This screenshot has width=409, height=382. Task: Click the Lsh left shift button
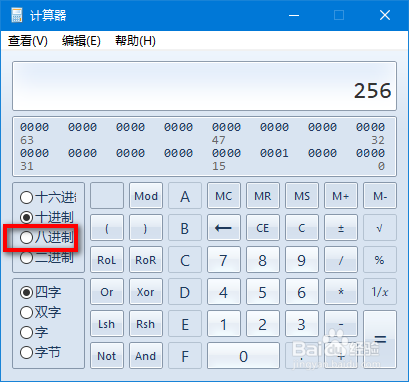[x=107, y=324]
